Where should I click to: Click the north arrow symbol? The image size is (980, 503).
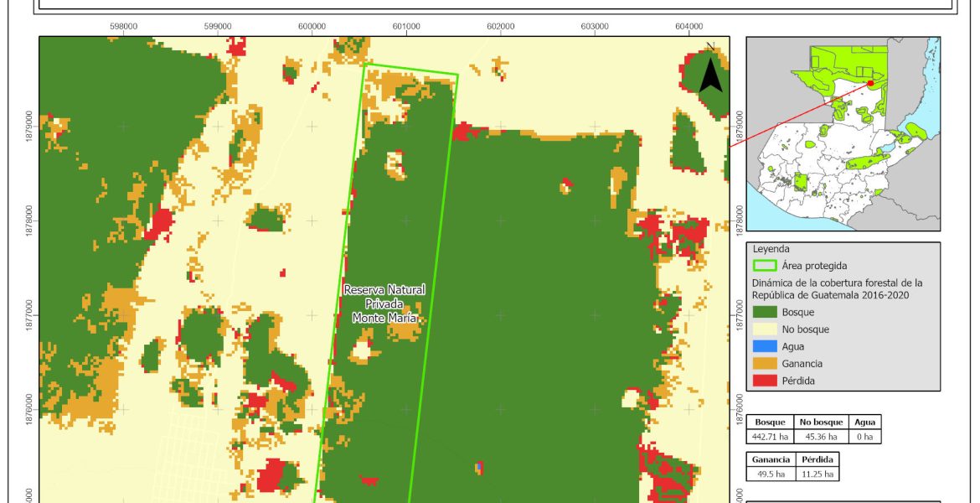[710, 70]
